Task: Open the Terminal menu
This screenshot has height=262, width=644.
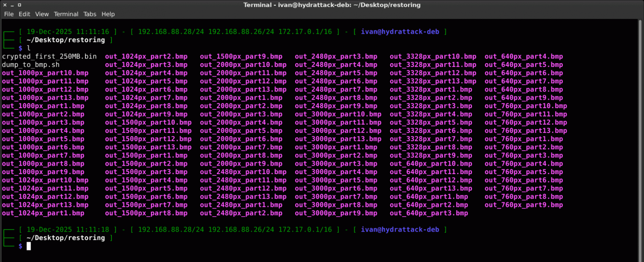Action: [66, 14]
